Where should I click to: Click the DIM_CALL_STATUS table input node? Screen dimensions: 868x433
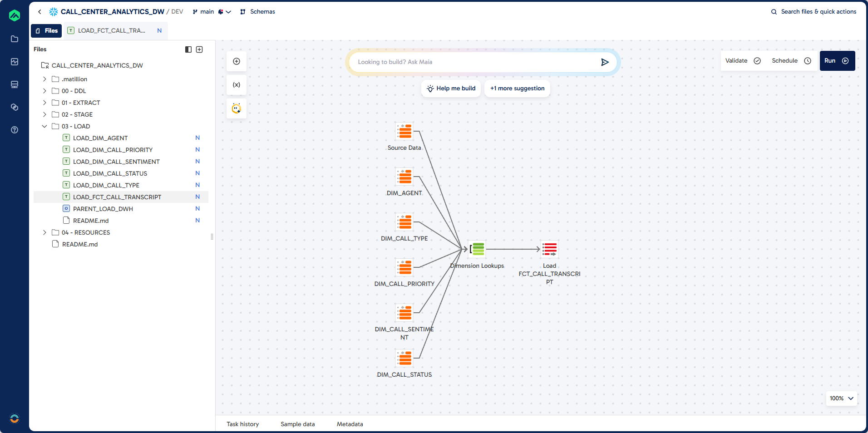pos(404,358)
